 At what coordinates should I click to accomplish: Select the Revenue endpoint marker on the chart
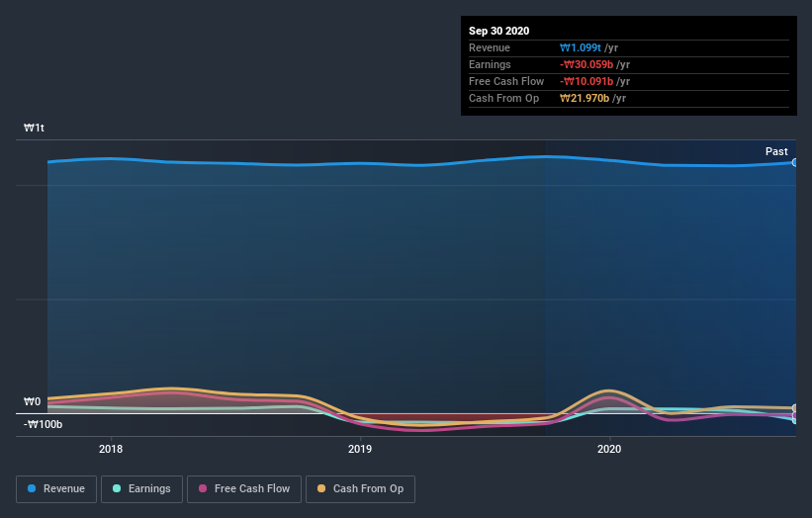795,162
